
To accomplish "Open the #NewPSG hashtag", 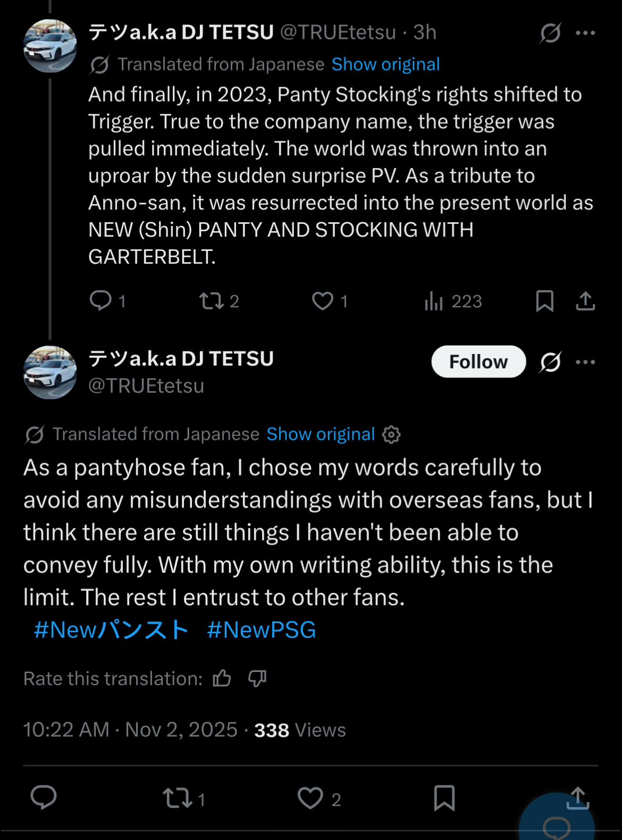I will [x=262, y=630].
